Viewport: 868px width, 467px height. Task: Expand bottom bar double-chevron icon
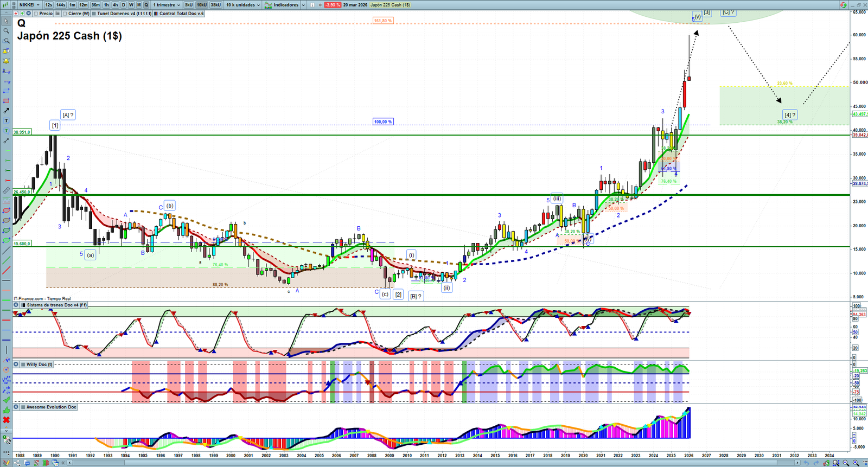tap(63, 463)
